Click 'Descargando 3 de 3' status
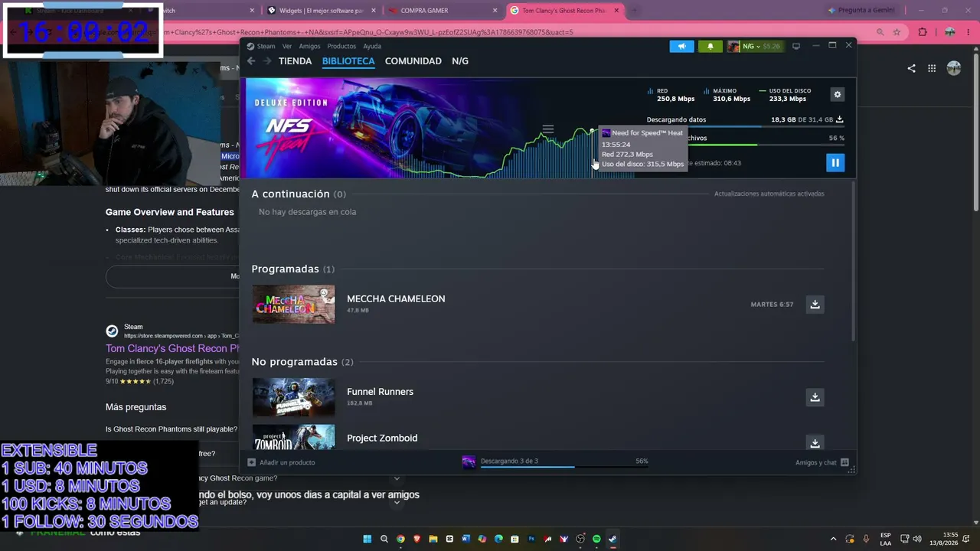Image resolution: width=980 pixels, height=551 pixels. tap(509, 461)
